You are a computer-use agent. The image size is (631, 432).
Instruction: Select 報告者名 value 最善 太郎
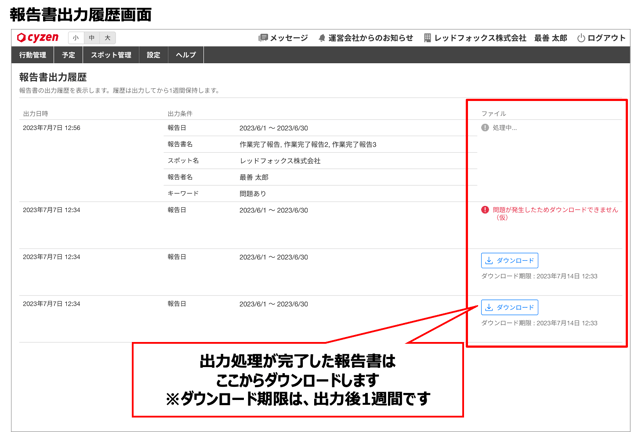tap(254, 177)
